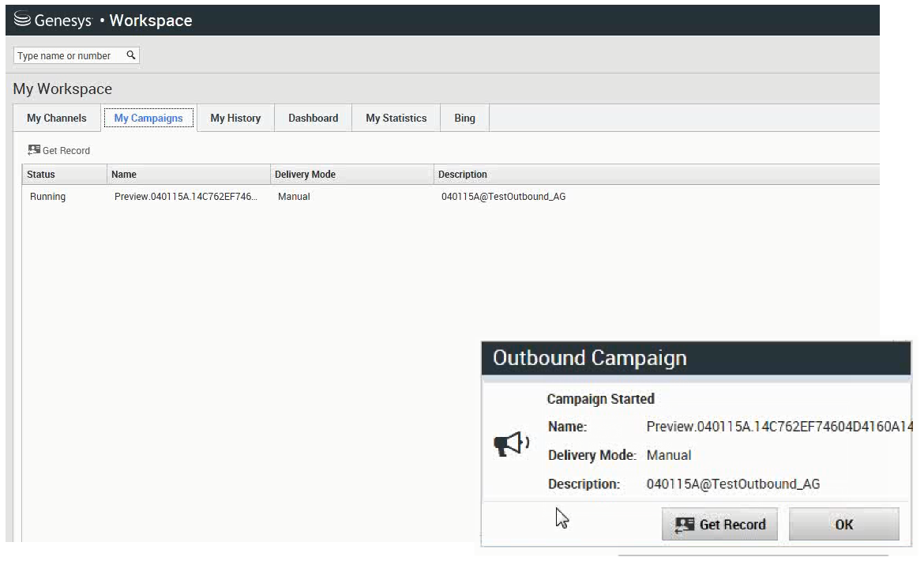Open the Bing tab
This screenshot has height=561, width=924.
tap(464, 118)
